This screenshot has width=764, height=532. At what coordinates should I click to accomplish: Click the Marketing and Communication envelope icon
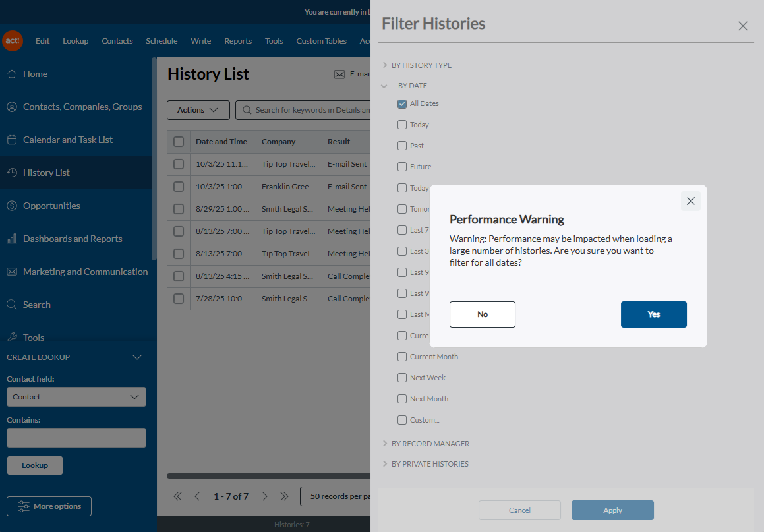pos(12,272)
